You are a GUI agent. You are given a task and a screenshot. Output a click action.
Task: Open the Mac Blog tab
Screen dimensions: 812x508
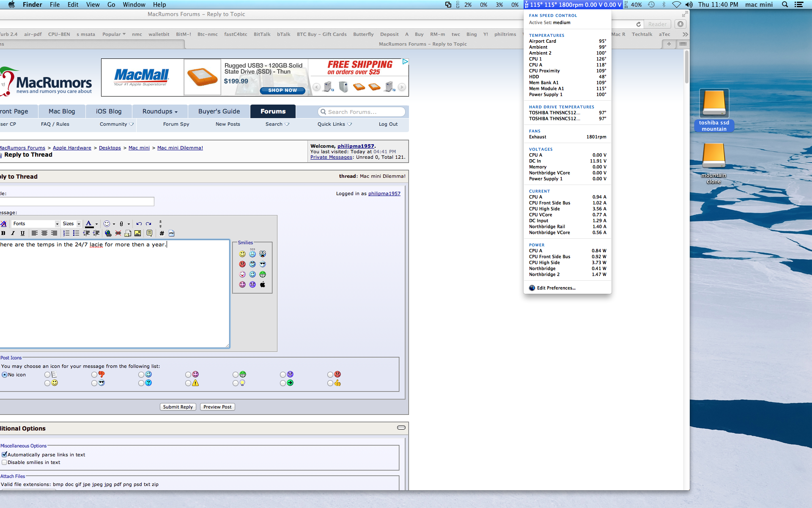pos(62,111)
